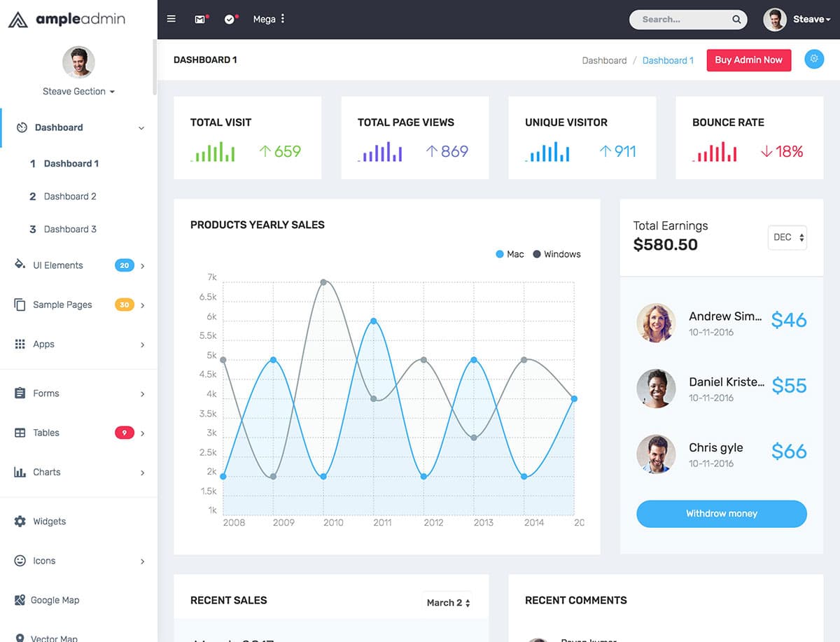Image resolution: width=840 pixels, height=642 pixels.
Task: Expand the Steave Gection profile dropdown
Action: tap(78, 92)
